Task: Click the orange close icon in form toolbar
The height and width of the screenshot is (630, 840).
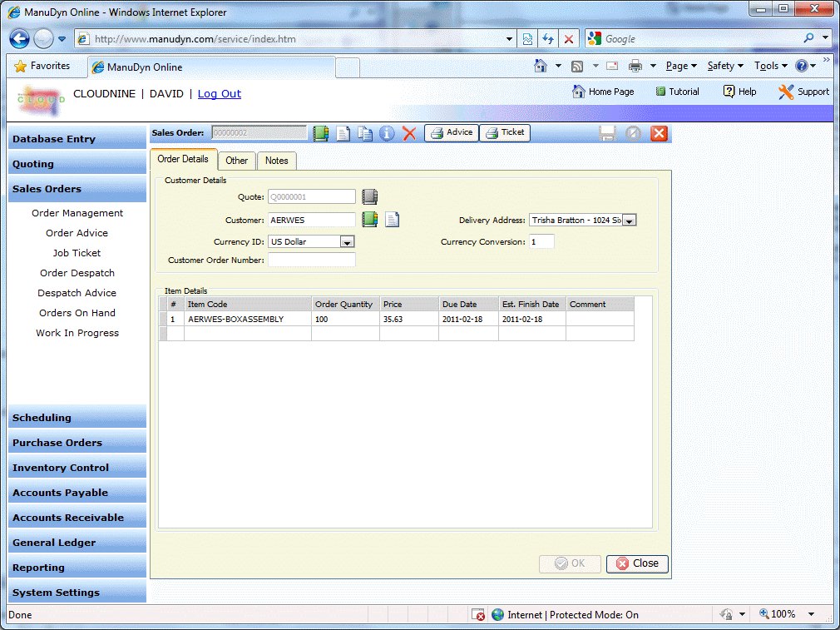Action: 659,133
